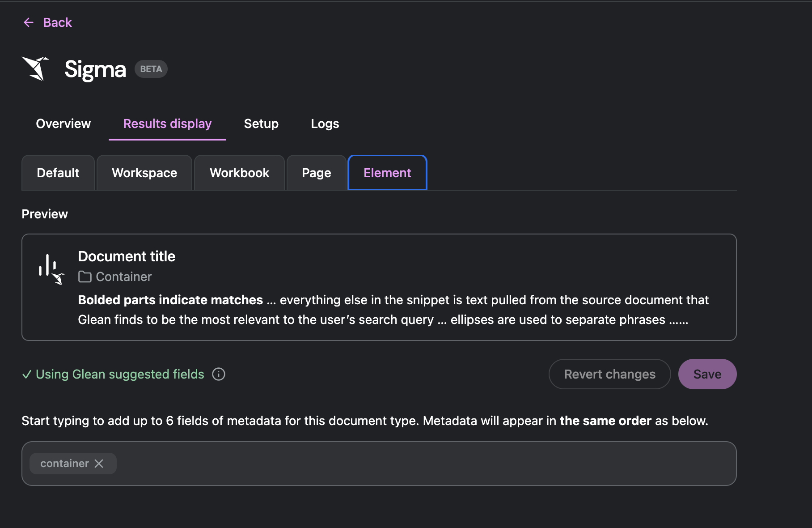Open the Workbook tab
The image size is (812, 528).
coord(240,173)
